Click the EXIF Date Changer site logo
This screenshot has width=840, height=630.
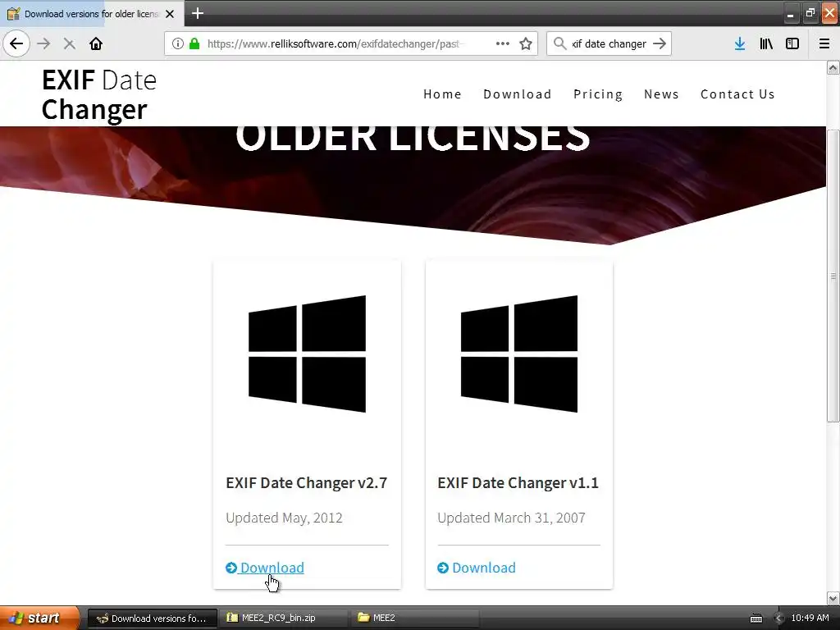(x=99, y=95)
